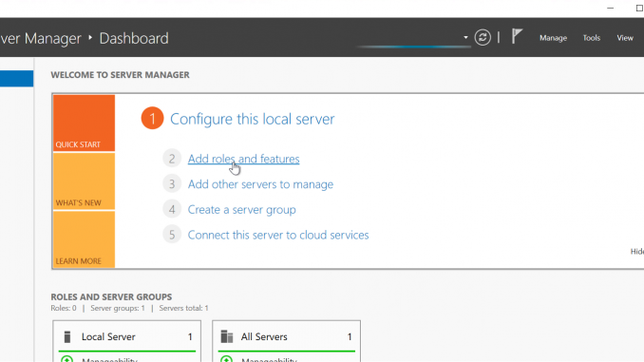This screenshot has width=644, height=362.
Task: Click Connect this server to cloud services
Action: [x=278, y=235]
